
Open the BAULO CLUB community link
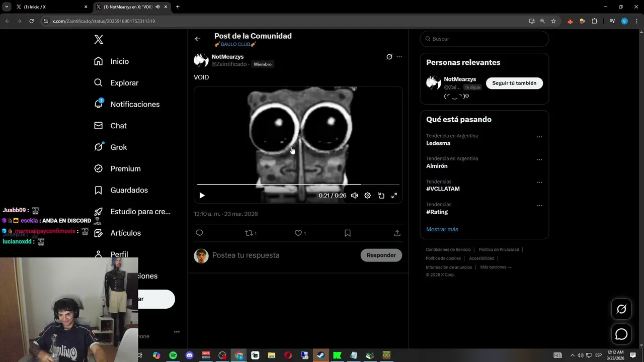(235, 44)
